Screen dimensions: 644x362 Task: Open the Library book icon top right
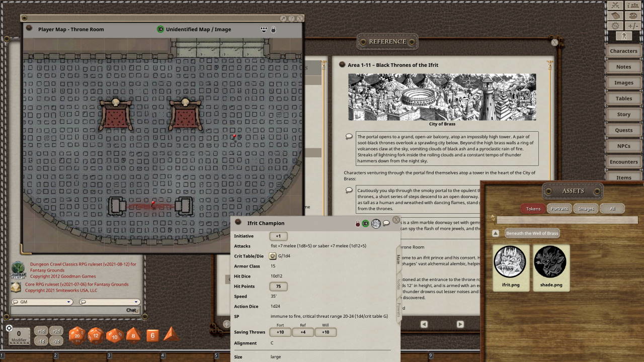(x=615, y=15)
